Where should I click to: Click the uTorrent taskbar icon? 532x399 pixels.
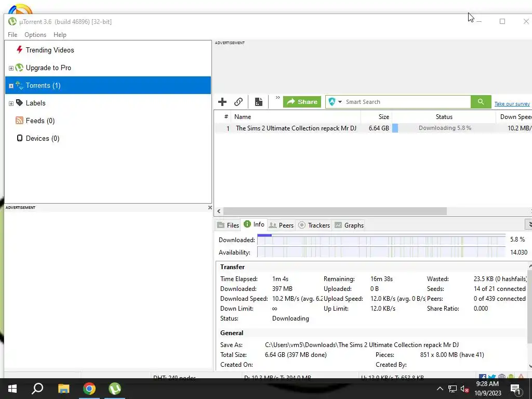click(x=115, y=389)
